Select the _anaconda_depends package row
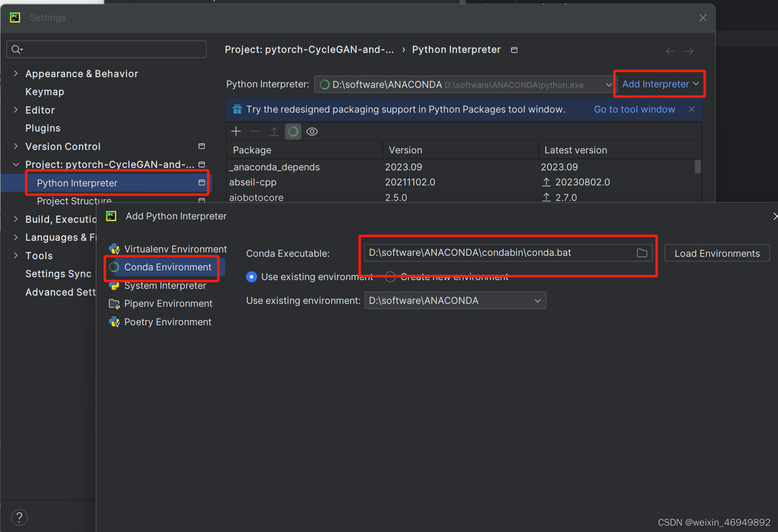Screen dimensions: 778x532 pyautogui.click(x=461, y=167)
